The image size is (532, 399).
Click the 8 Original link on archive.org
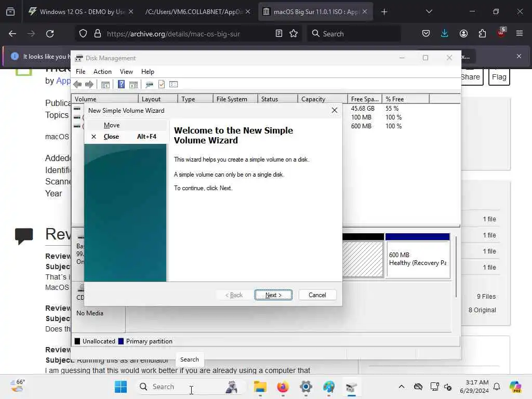coord(482,310)
